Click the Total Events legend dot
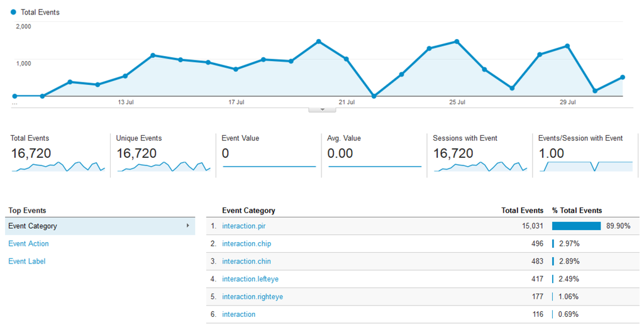 13,12
